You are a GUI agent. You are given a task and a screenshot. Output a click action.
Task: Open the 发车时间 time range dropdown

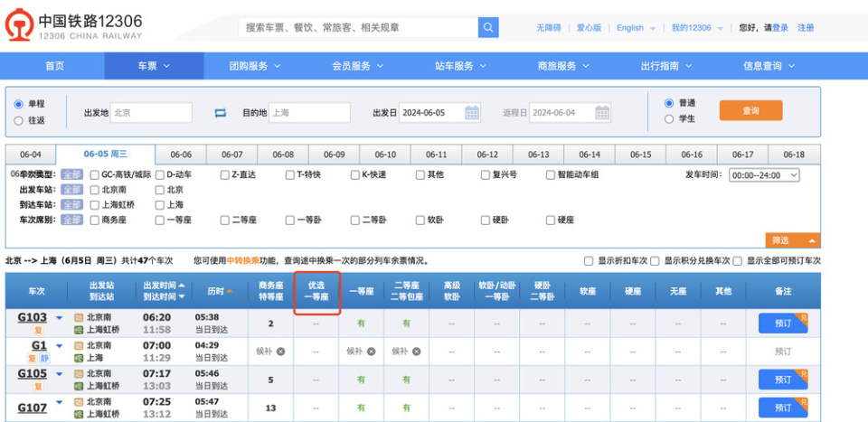pos(764,175)
